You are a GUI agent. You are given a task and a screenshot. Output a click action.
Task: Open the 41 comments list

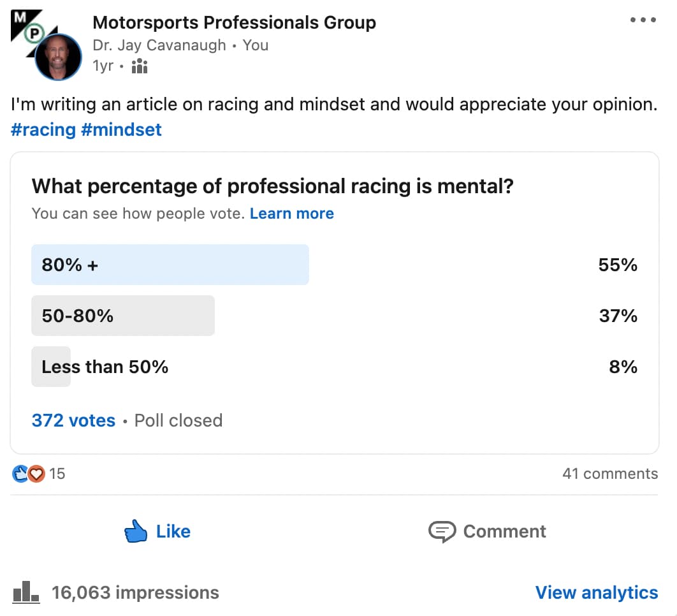pyautogui.click(x=610, y=473)
